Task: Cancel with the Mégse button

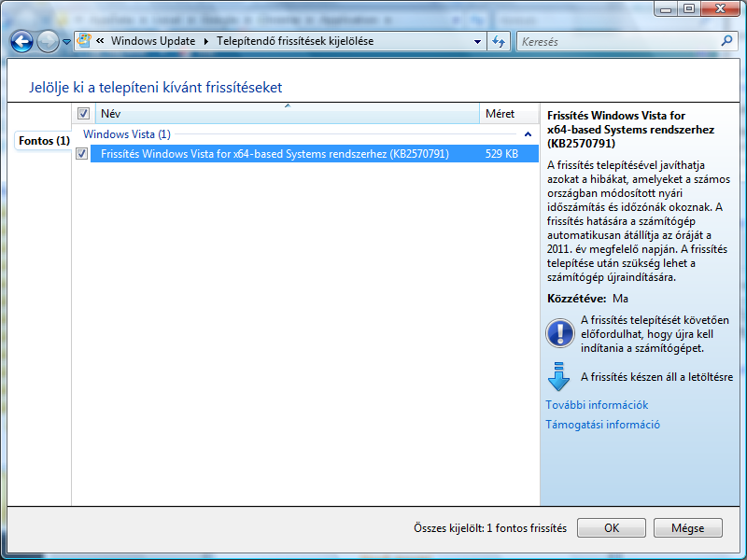Action: click(x=687, y=527)
